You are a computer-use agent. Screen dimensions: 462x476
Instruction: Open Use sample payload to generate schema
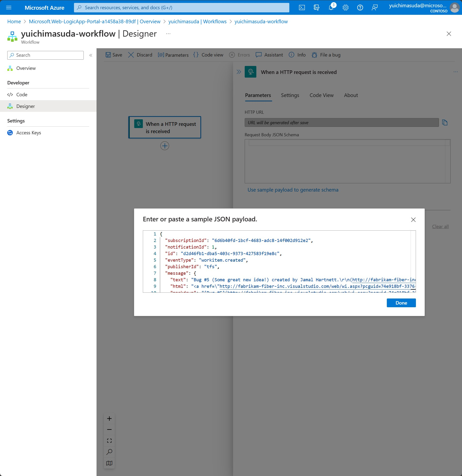(x=293, y=190)
